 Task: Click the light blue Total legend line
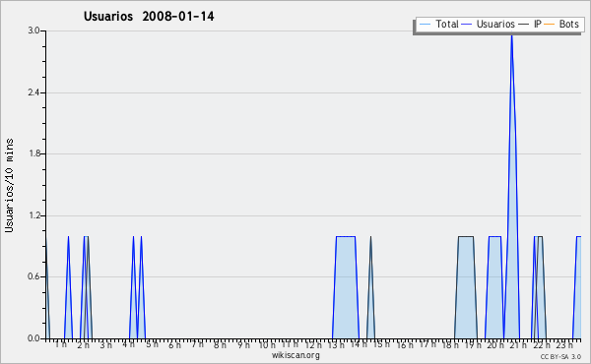pyautogui.click(x=425, y=25)
